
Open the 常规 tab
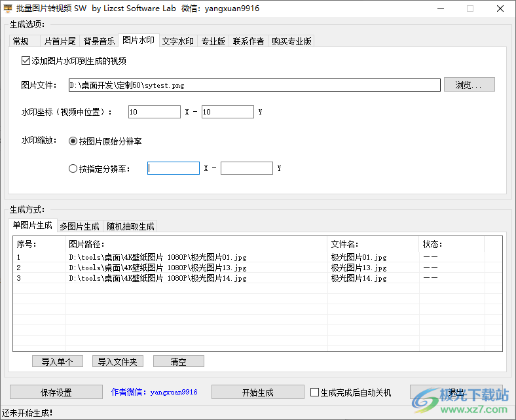pos(24,41)
